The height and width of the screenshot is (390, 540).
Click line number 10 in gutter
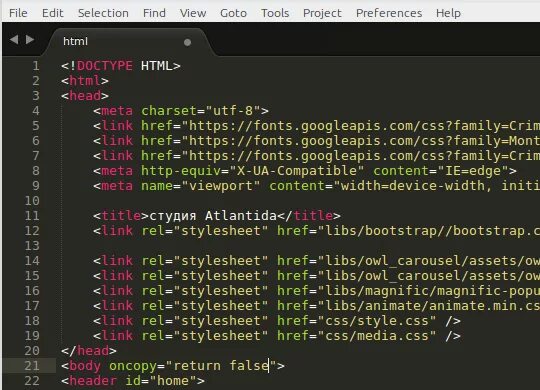[32, 201]
